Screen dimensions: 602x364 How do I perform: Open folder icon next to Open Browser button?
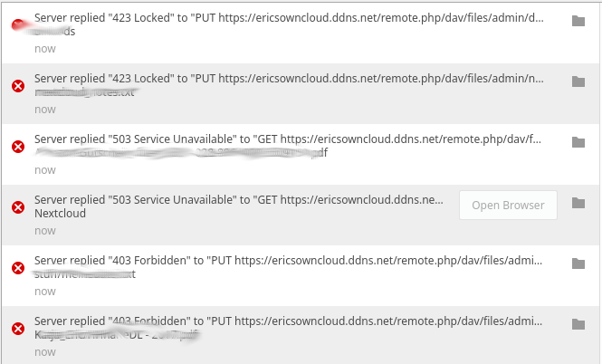[578, 203]
